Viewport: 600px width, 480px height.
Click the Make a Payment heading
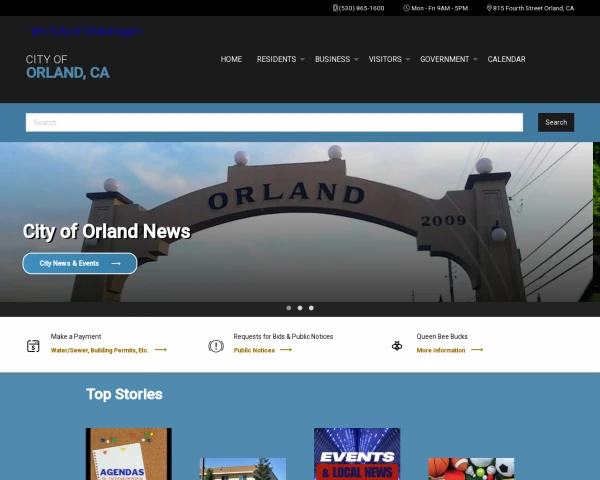click(76, 336)
